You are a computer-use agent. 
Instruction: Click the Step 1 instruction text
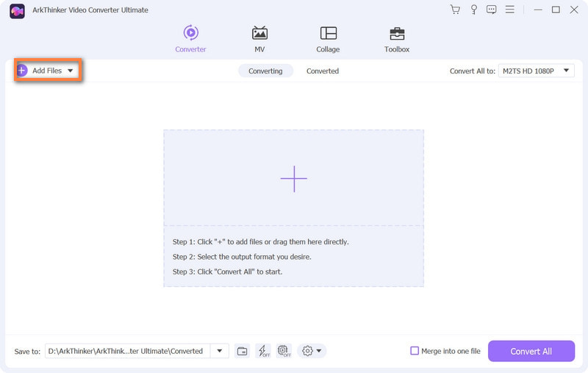pos(261,242)
